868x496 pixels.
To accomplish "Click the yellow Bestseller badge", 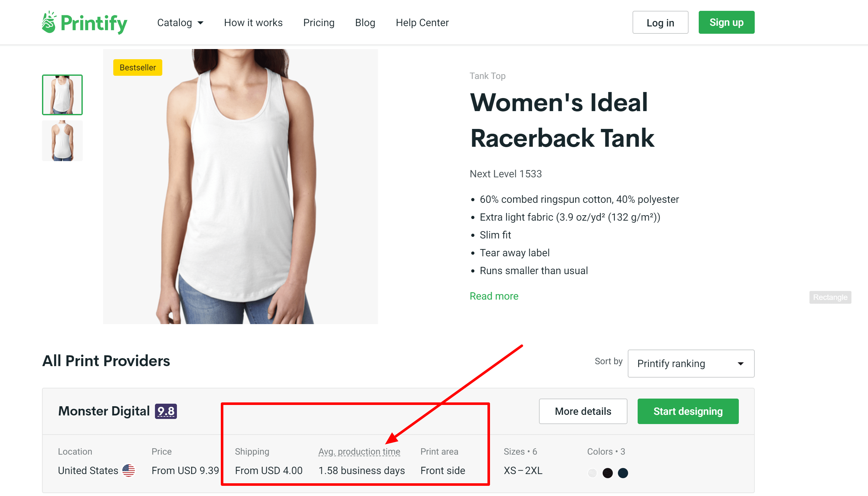I will [137, 67].
